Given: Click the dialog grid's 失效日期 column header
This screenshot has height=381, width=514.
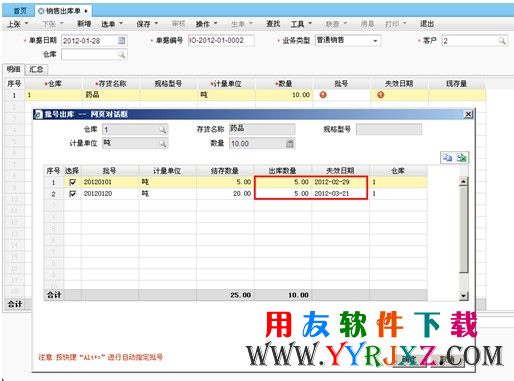Looking at the screenshot, I should coord(340,171).
